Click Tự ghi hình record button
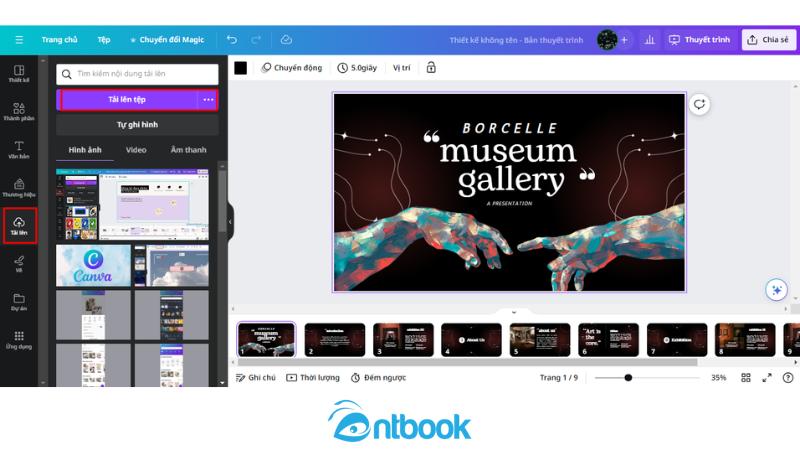 pos(137,124)
